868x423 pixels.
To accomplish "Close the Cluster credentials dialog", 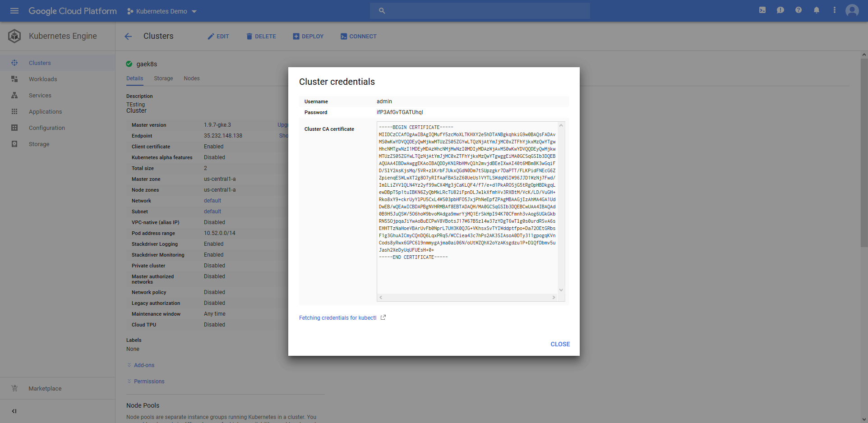I will (560, 344).
